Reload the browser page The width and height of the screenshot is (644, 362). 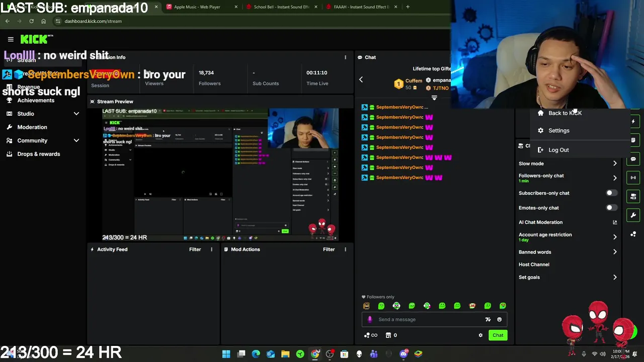click(31, 21)
